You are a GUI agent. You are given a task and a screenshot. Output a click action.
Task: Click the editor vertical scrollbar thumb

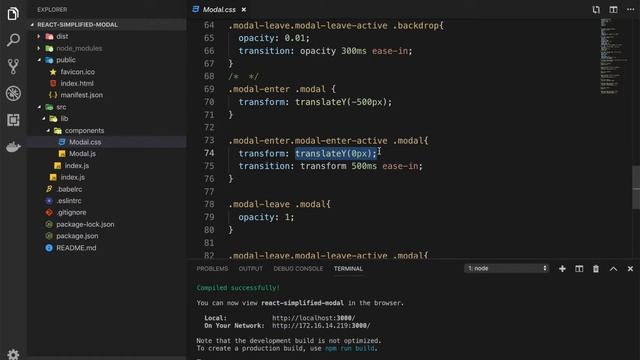pos(636,187)
